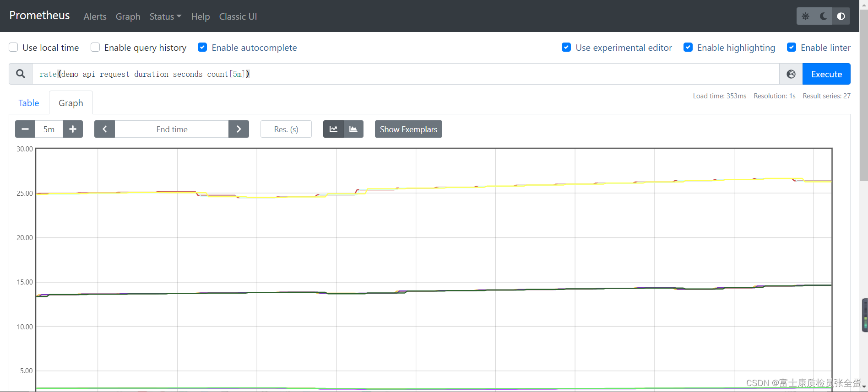Open the Help page
Image resolution: width=868 pixels, height=392 pixels.
201,16
